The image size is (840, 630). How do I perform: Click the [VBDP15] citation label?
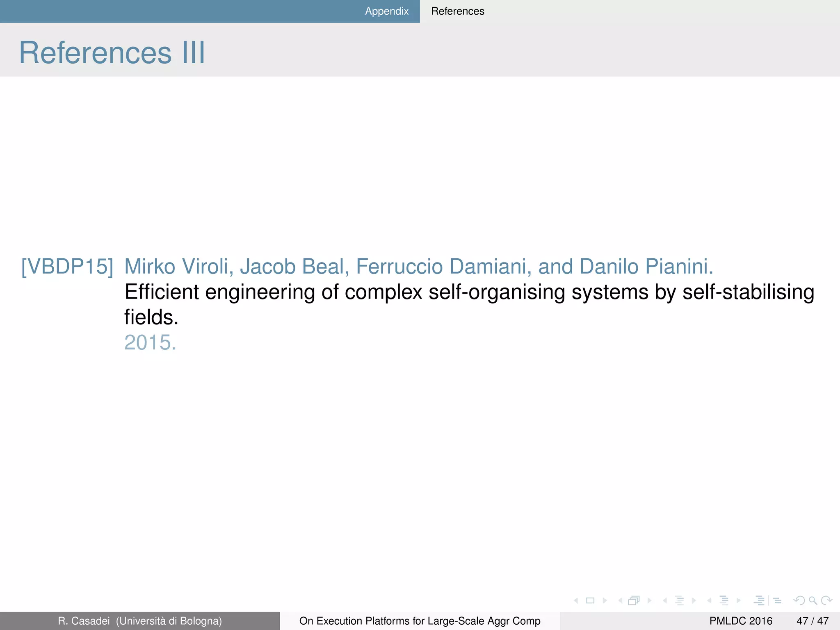tap(67, 267)
